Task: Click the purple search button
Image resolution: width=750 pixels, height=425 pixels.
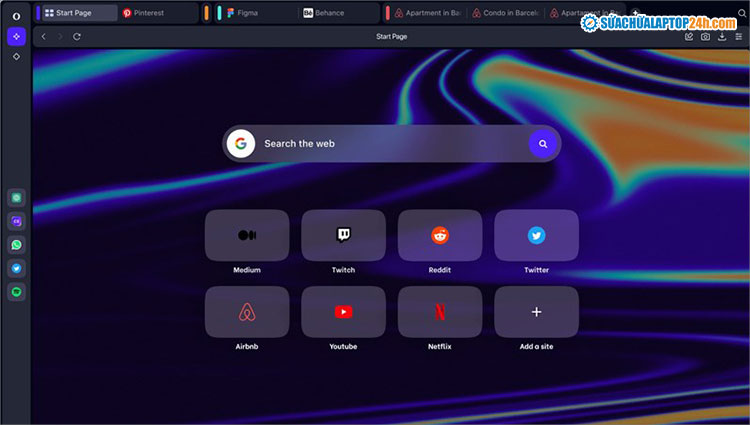Action: tap(542, 144)
